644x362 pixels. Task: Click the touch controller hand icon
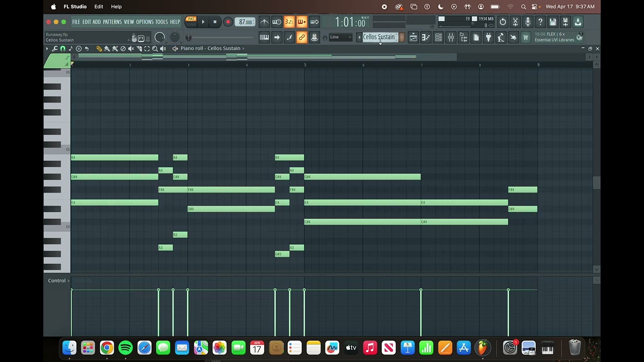[513, 37]
